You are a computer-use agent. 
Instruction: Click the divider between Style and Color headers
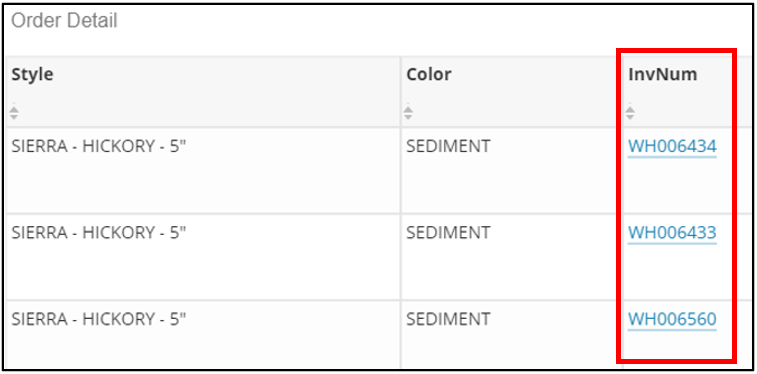point(400,92)
